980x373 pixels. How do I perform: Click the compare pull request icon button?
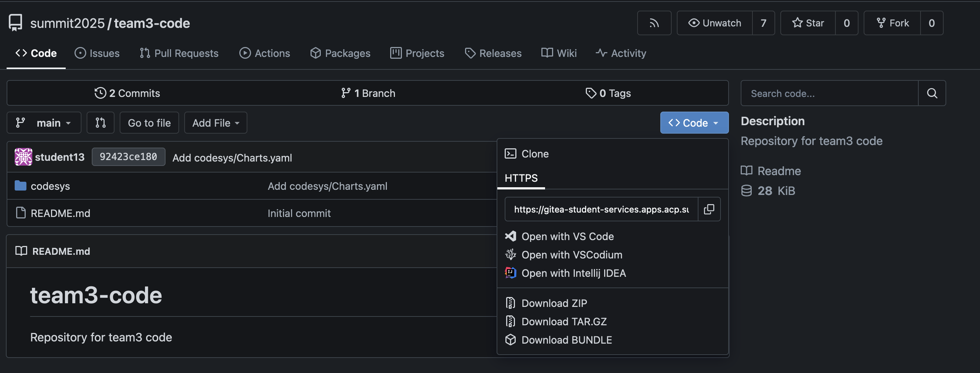tap(101, 123)
